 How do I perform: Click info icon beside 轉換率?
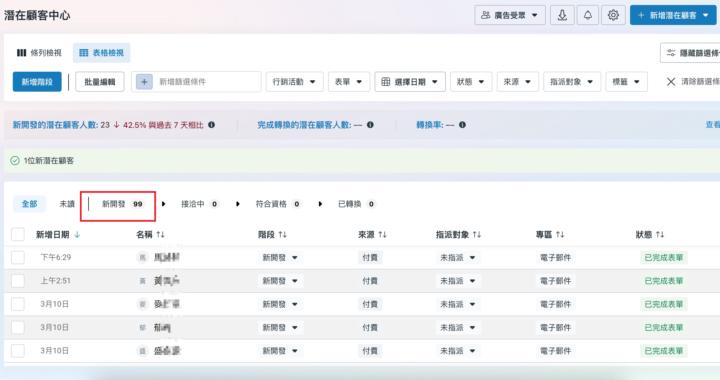click(x=462, y=125)
